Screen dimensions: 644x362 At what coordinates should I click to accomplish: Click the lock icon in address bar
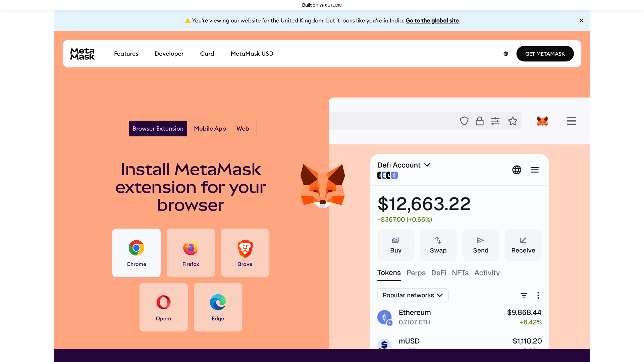tap(480, 121)
